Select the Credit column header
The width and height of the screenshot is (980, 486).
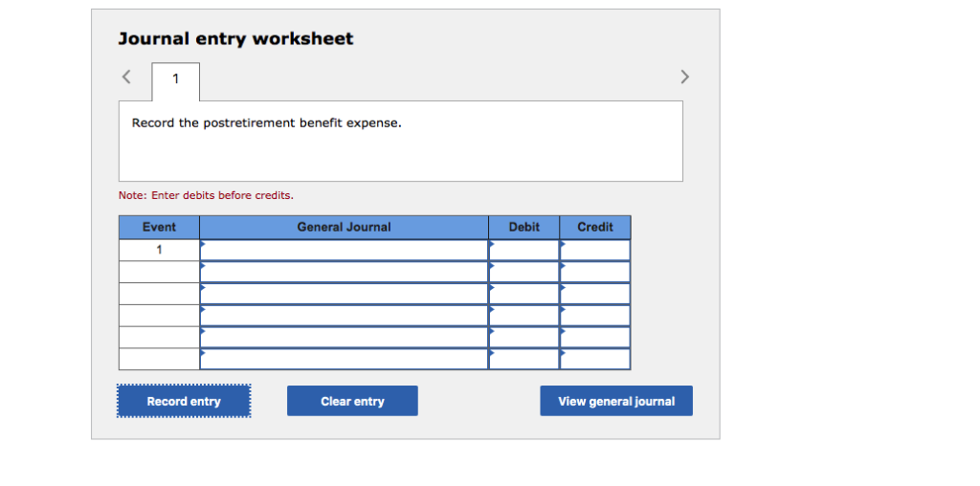tap(595, 228)
